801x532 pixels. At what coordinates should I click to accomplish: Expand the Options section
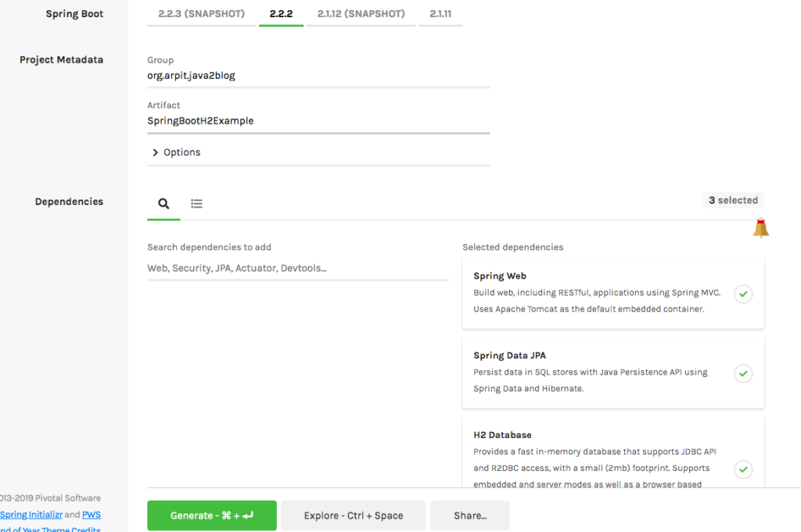click(176, 153)
